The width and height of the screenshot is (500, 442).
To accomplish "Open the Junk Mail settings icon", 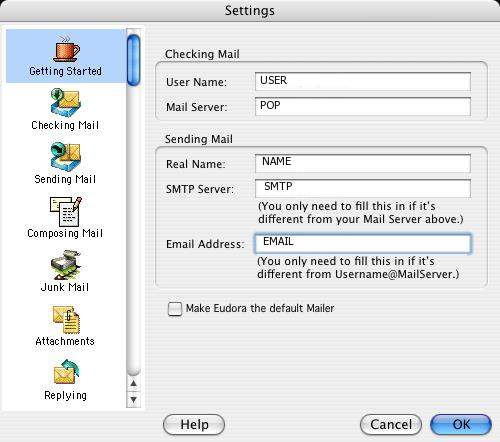I will pos(66,265).
